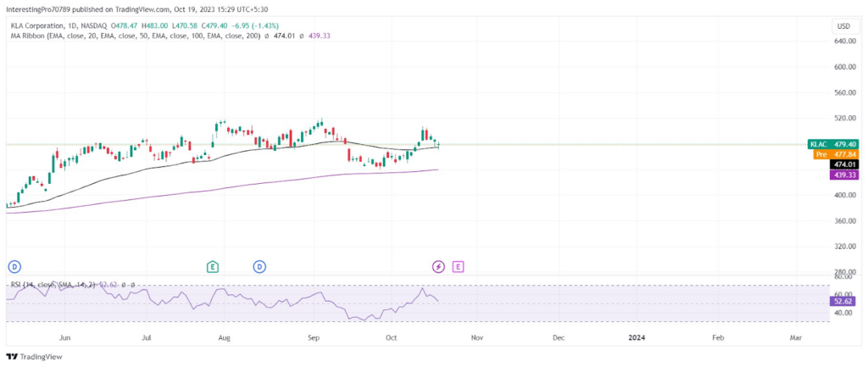Click the KLAC 479.40 price label
The width and height of the screenshot is (868, 367).
click(834, 144)
